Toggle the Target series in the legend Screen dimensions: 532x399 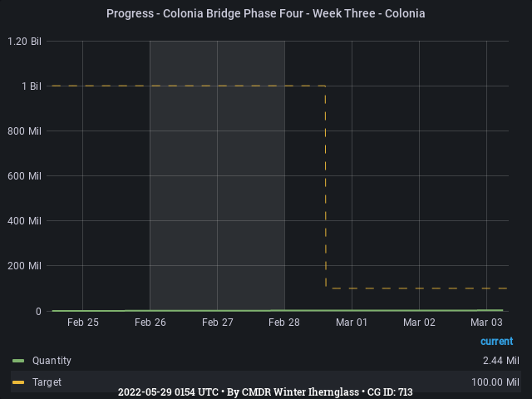click(47, 382)
